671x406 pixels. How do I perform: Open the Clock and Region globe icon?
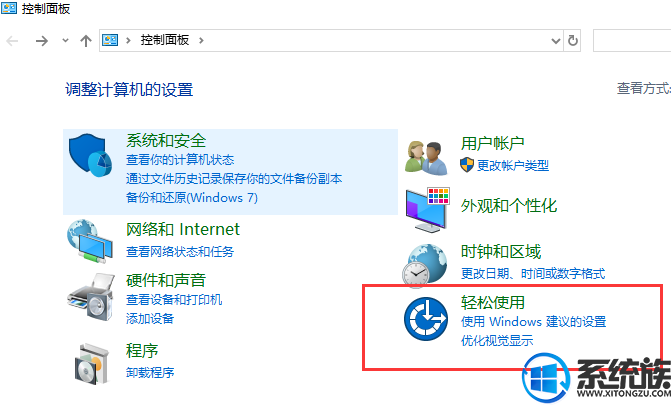tap(425, 264)
